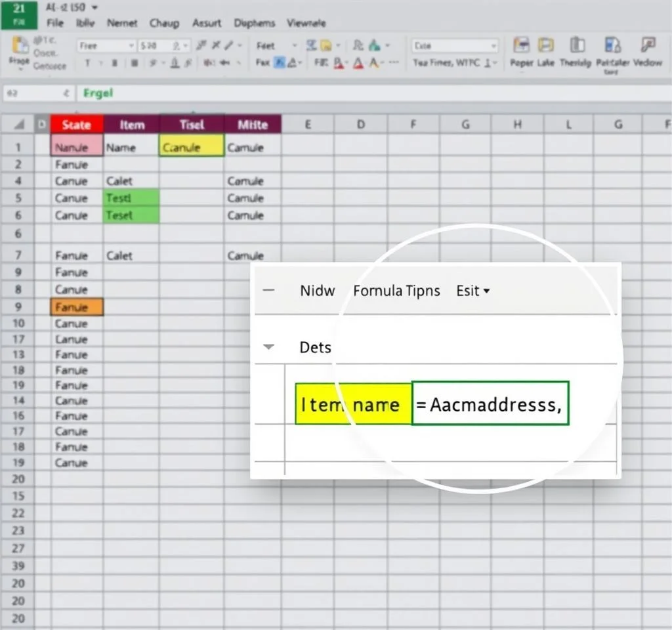This screenshot has width=672, height=630.
Task: Click the Paste clipboard icon in ribbon
Action: [x=20, y=45]
